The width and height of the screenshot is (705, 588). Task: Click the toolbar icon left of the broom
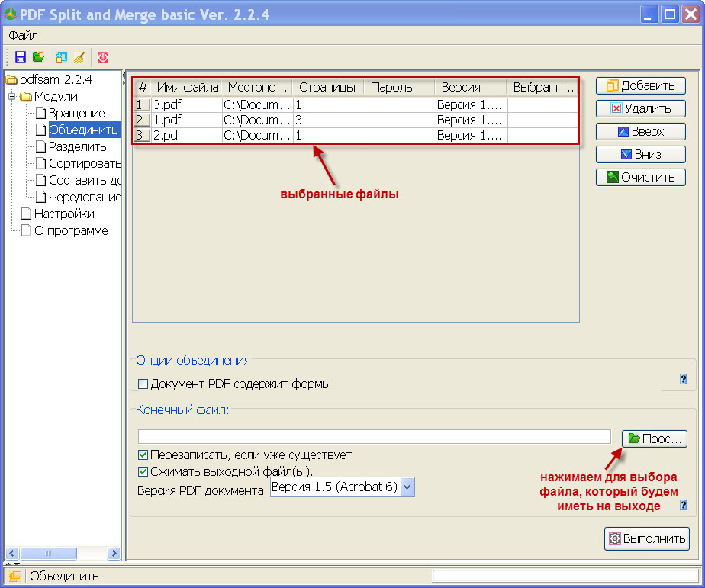click(x=62, y=56)
